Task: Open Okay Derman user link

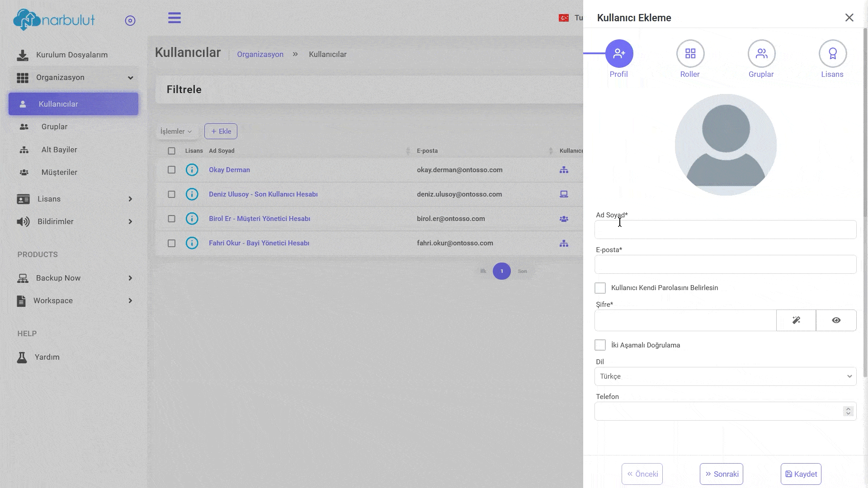Action: [229, 170]
